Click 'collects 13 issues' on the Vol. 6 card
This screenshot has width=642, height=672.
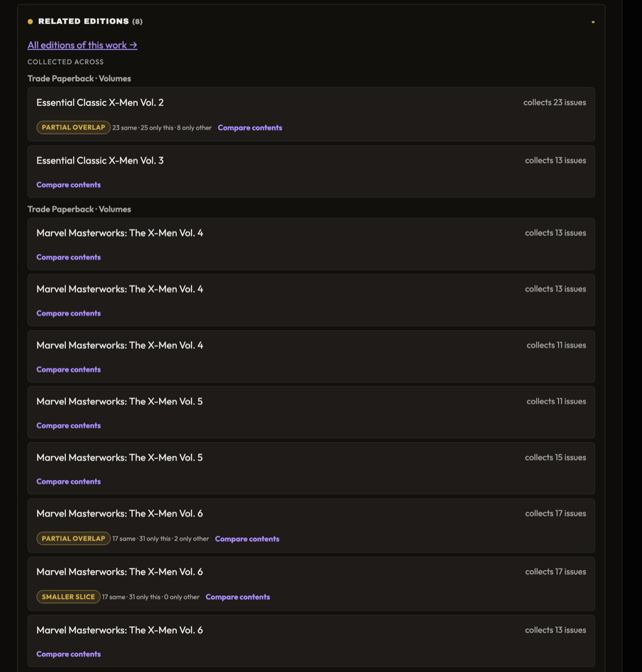click(556, 630)
